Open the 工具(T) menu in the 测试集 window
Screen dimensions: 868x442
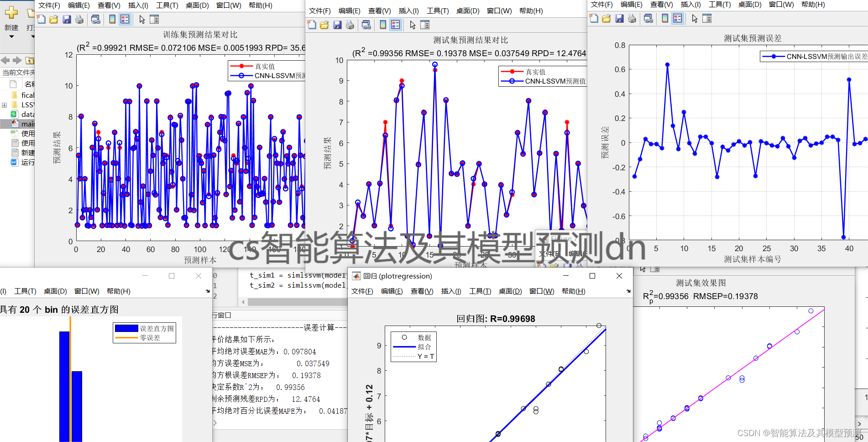[x=437, y=11]
